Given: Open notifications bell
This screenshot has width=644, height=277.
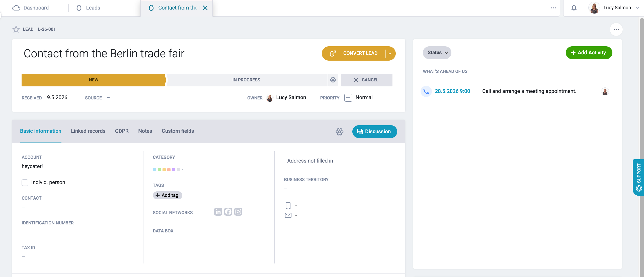Looking at the screenshot, I should [574, 8].
